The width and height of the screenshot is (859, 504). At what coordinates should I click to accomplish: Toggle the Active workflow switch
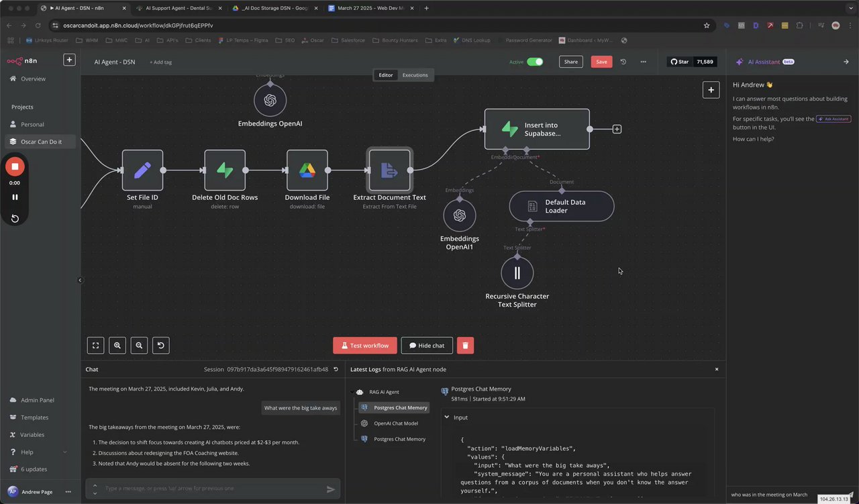pyautogui.click(x=535, y=62)
